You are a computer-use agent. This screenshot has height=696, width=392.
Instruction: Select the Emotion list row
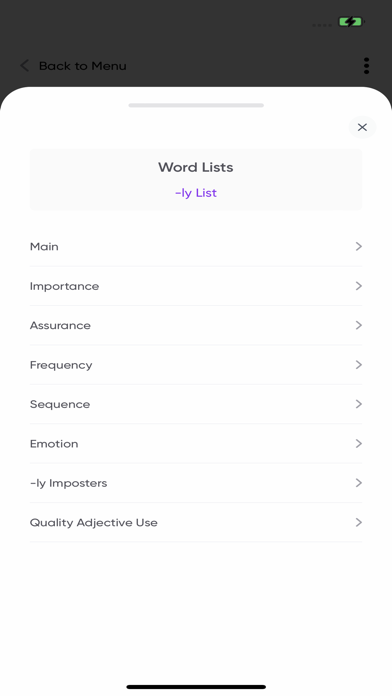(x=196, y=444)
